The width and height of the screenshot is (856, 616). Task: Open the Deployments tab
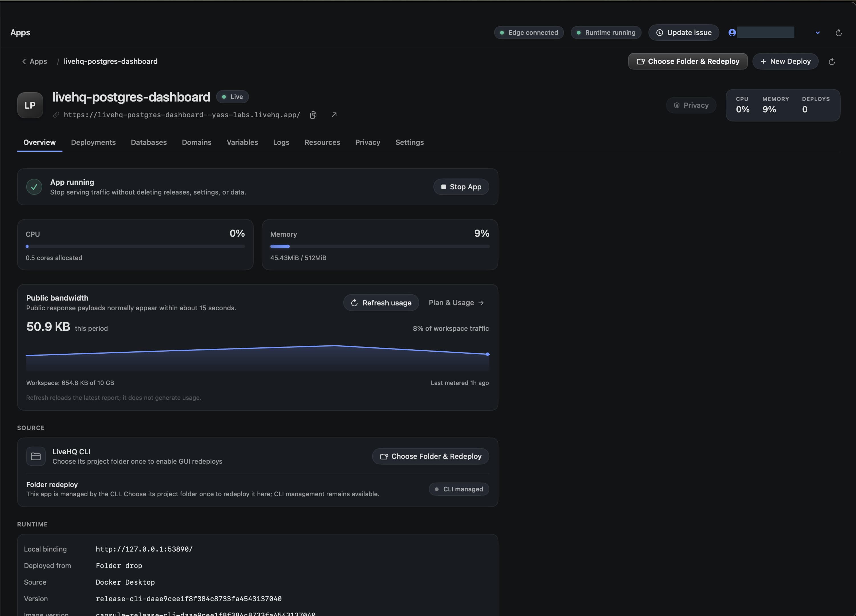[x=93, y=142]
